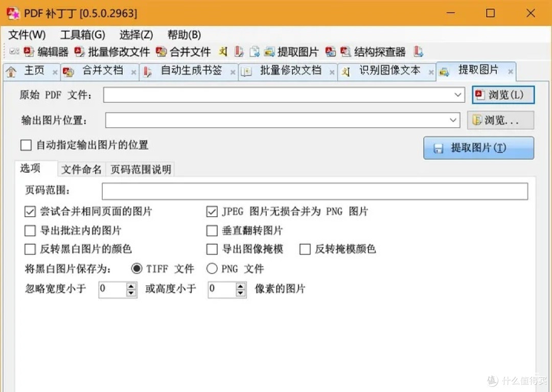Switch to the 文件命名 tab
Image resolution: width=552 pixels, height=392 pixels.
point(81,169)
